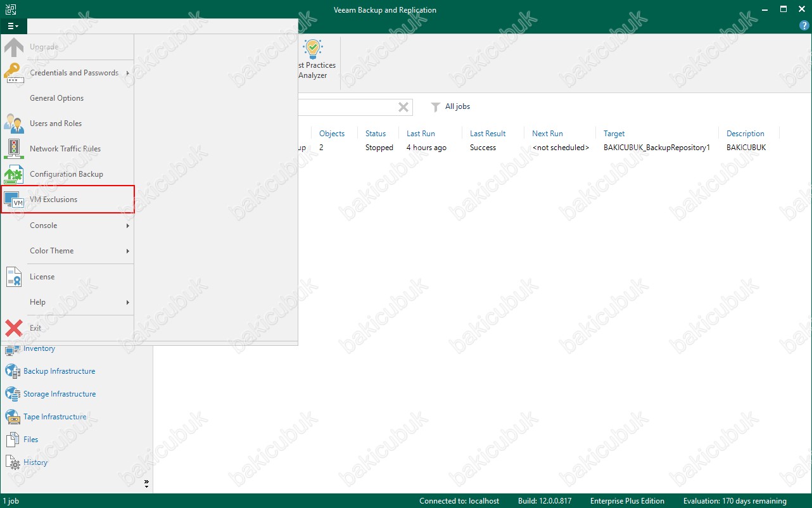Click the Upgrade arrow icon

pos(14,48)
